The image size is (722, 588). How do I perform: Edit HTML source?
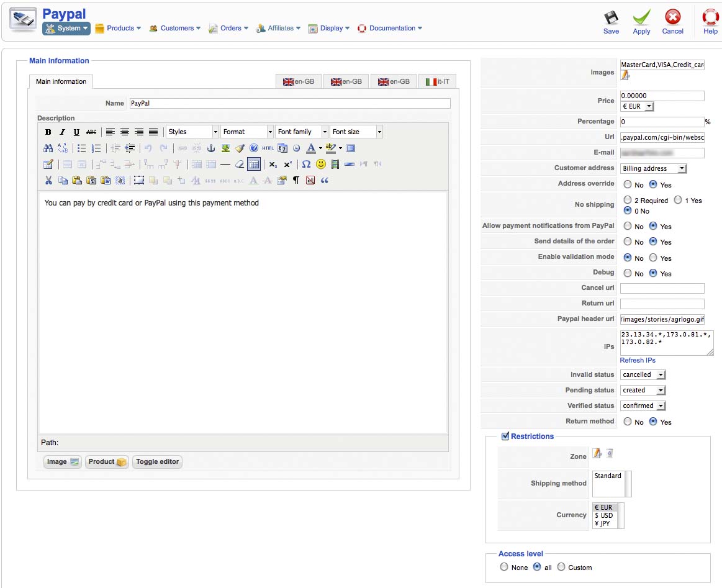coord(268,148)
